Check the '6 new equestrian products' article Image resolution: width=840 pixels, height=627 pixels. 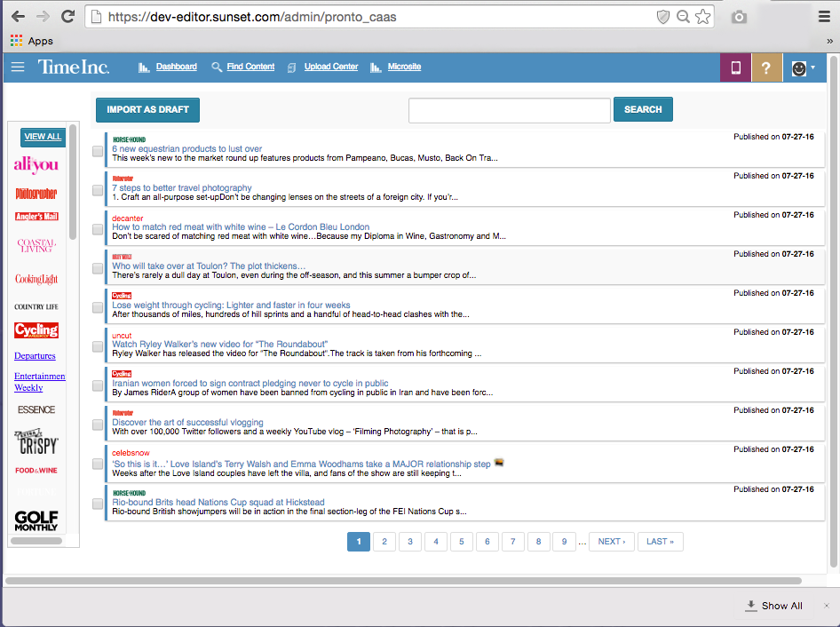(98, 151)
